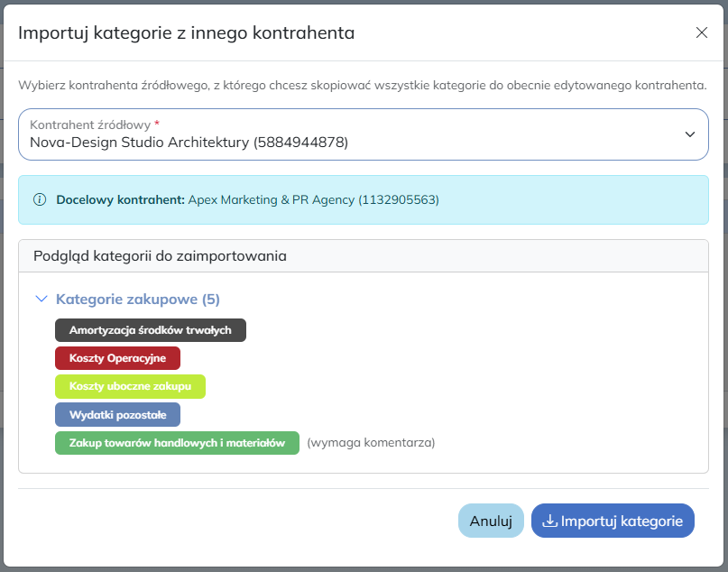Close the import categories dialog

(x=701, y=32)
